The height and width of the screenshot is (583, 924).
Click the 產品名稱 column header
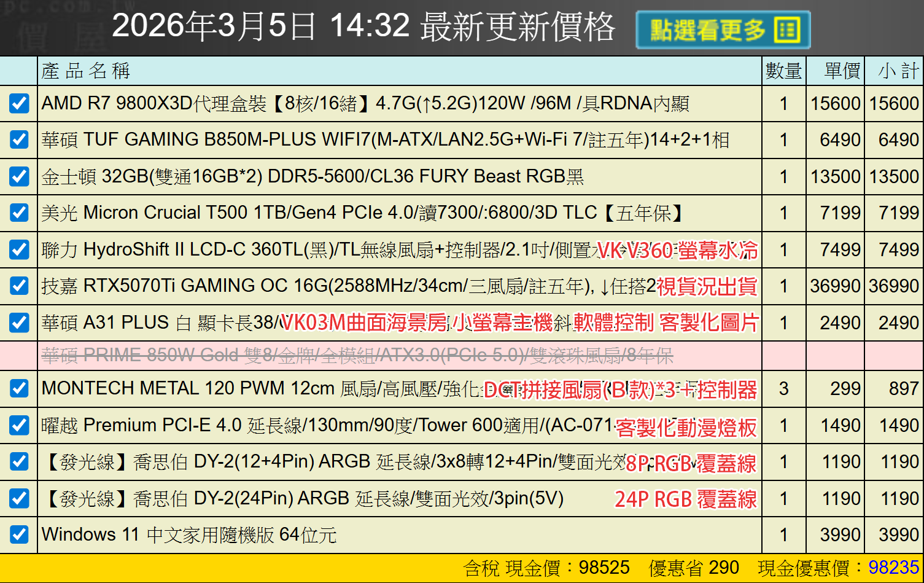point(86,71)
